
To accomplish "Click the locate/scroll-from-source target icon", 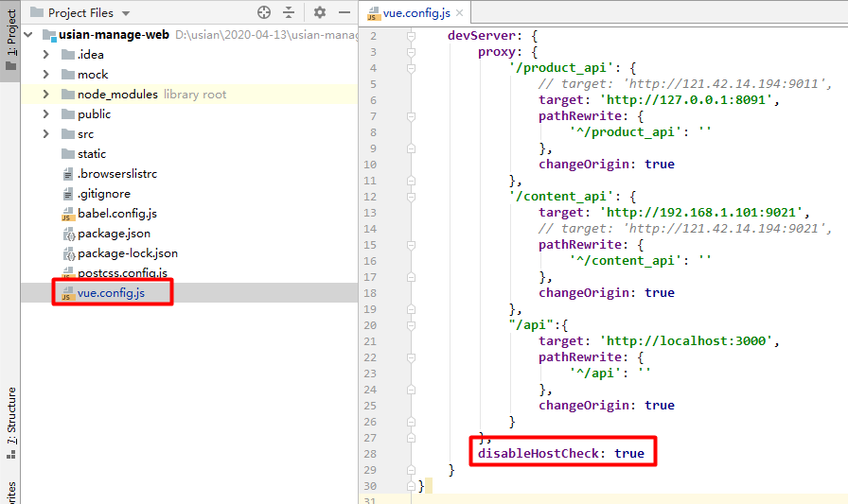I will [264, 12].
